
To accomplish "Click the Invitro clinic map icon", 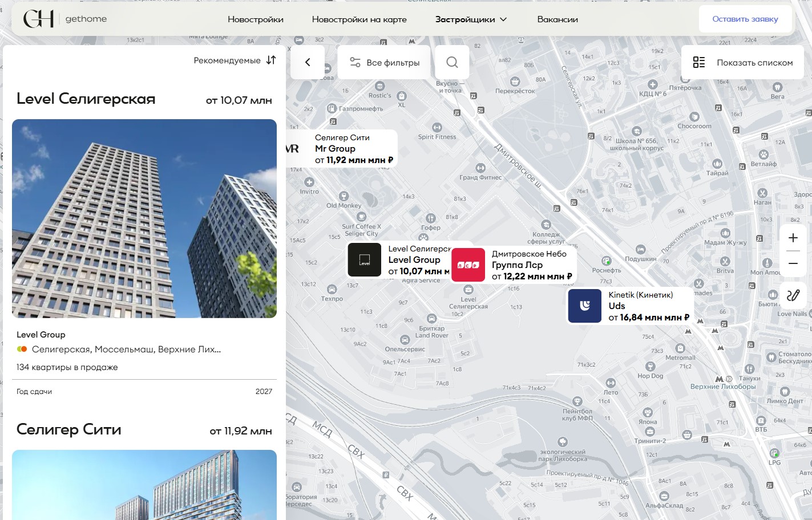I will click(x=309, y=182).
